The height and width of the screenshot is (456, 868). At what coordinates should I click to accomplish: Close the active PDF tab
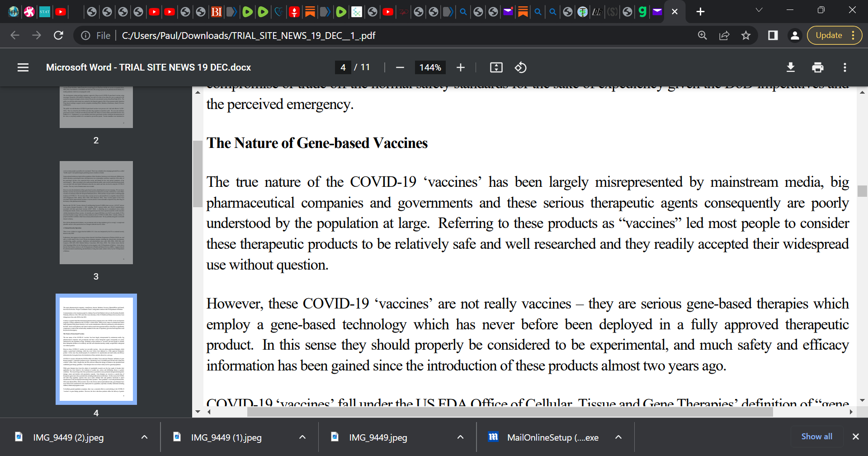pos(675,12)
